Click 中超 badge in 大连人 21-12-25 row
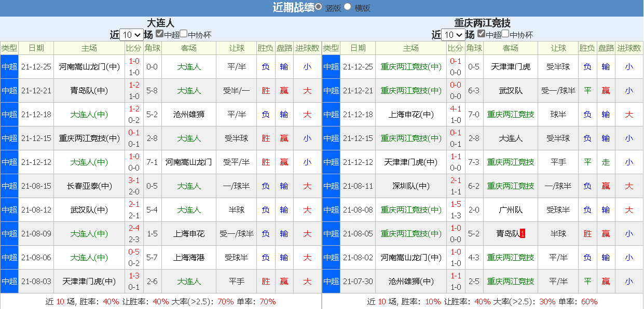644x309 pixels. click(x=9, y=67)
